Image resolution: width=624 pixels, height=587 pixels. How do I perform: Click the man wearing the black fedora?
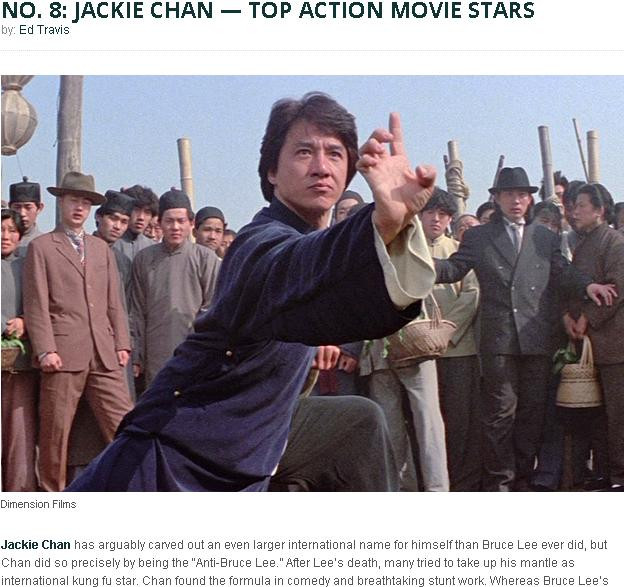[x=513, y=318]
